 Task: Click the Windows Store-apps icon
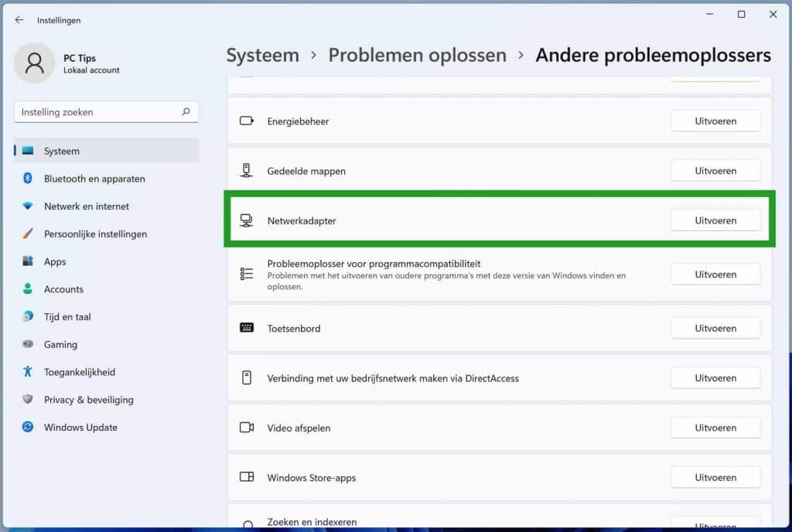(x=247, y=477)
